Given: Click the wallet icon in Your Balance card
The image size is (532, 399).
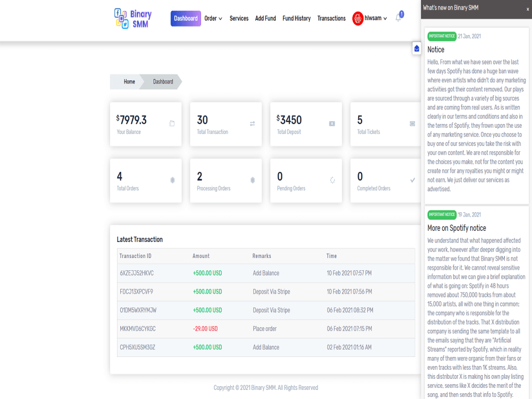Looking at the screenshot, I should (x=172, y=123).
